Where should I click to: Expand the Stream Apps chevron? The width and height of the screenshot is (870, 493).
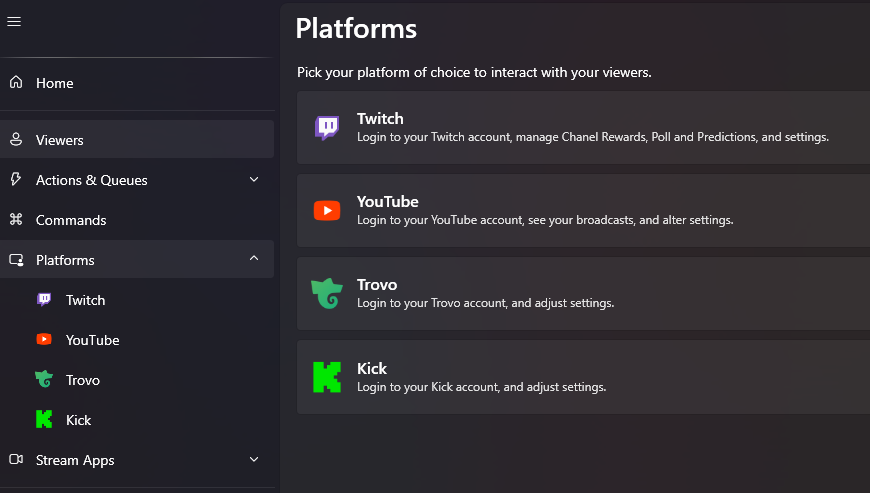[x=254, y=459]
